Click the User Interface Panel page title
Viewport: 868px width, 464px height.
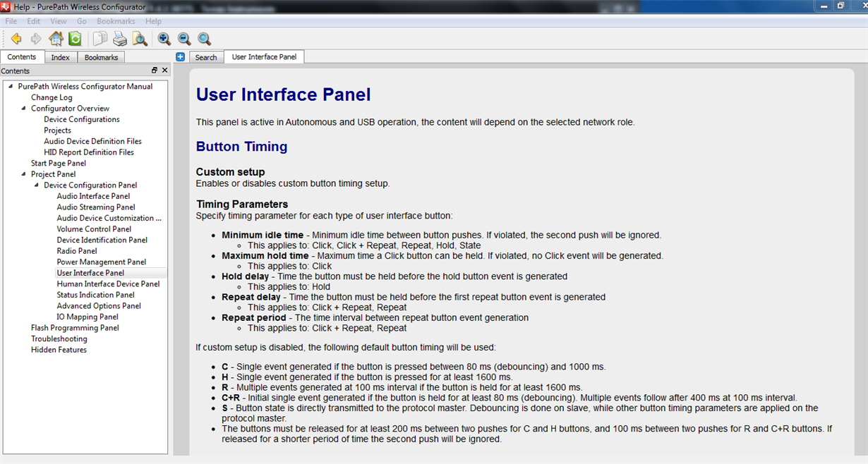[x=283, y=94]
